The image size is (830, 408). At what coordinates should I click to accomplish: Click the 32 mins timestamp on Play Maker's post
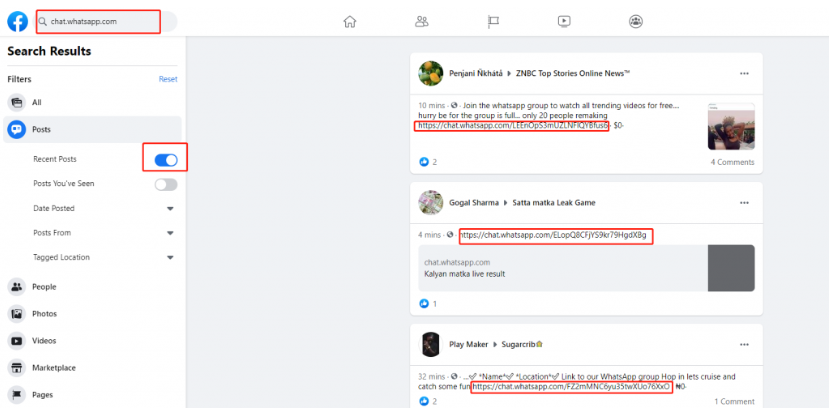tap(431, 377)
